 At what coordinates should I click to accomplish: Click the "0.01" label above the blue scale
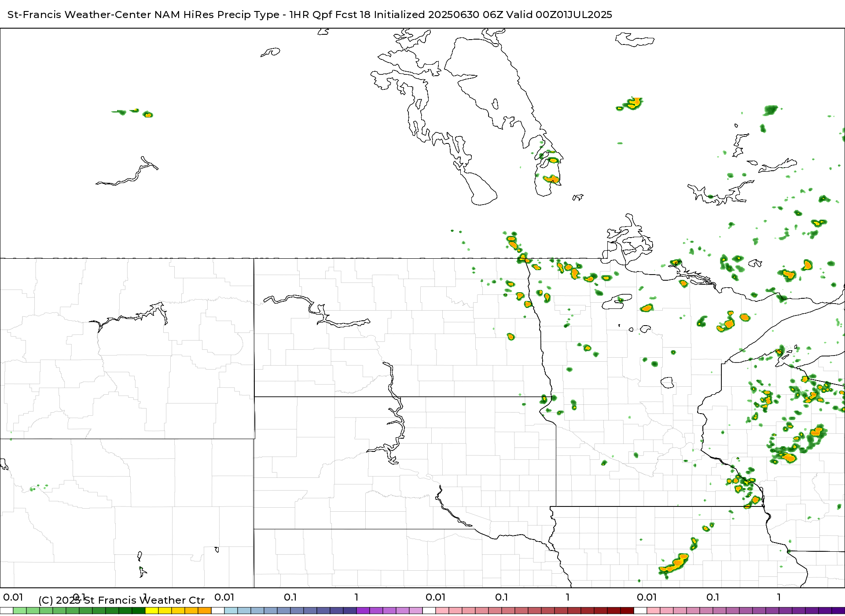224,598
